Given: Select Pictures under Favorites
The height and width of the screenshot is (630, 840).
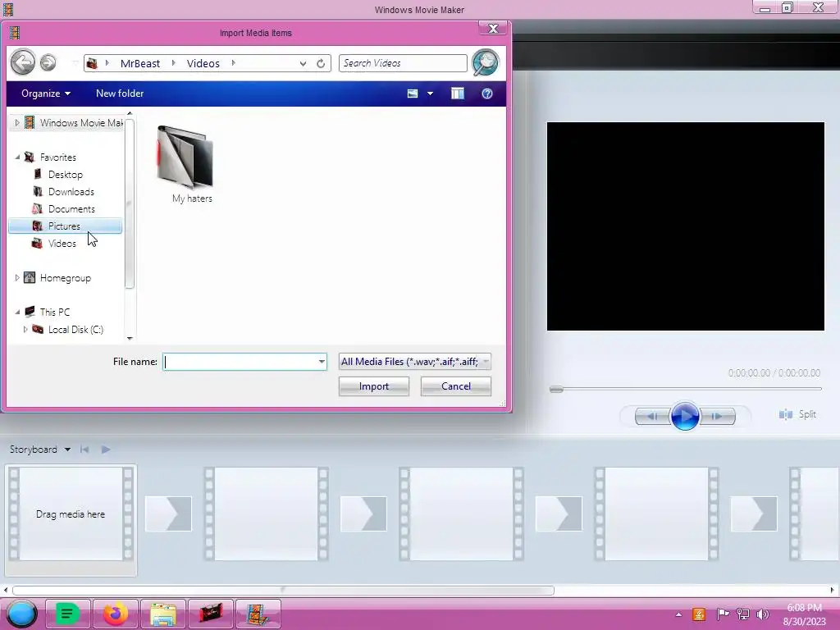Looking at the screenshot, I should pos(66,226).
